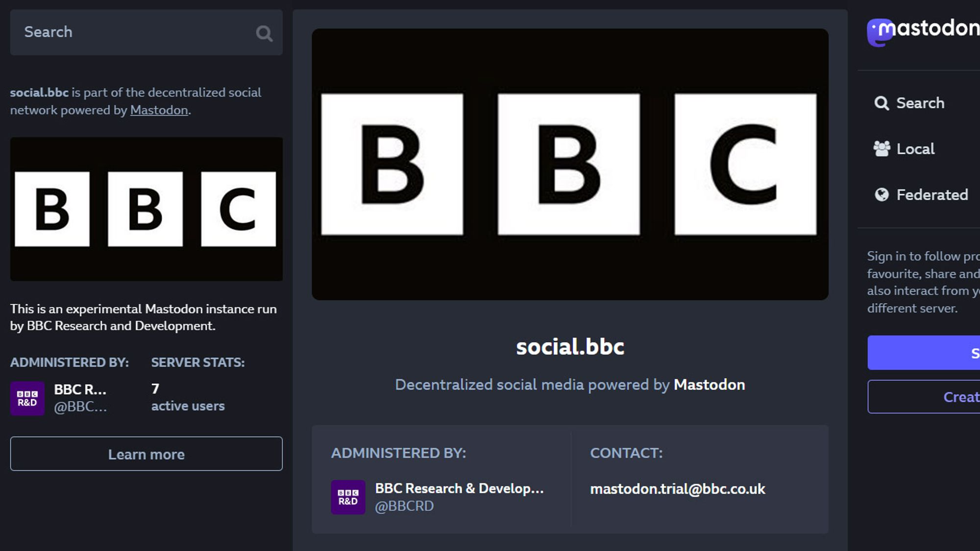Viewport: 980px width, 551px height.
Task: Open BBC Research & Develop... profile link
Action: 459,488
